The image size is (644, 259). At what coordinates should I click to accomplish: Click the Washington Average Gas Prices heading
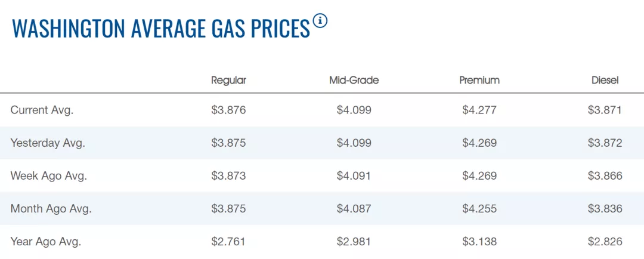[x=161, y=29]
